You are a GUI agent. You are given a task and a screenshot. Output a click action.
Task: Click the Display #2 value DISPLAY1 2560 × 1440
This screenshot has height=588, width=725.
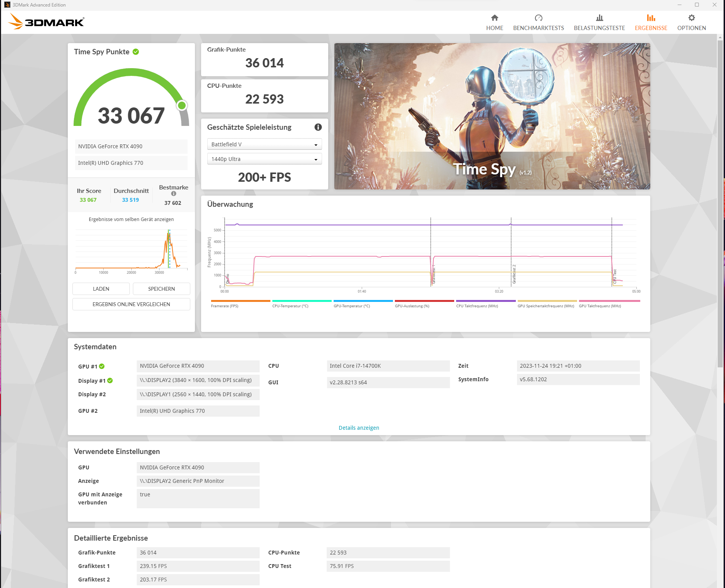pos(198,394)
